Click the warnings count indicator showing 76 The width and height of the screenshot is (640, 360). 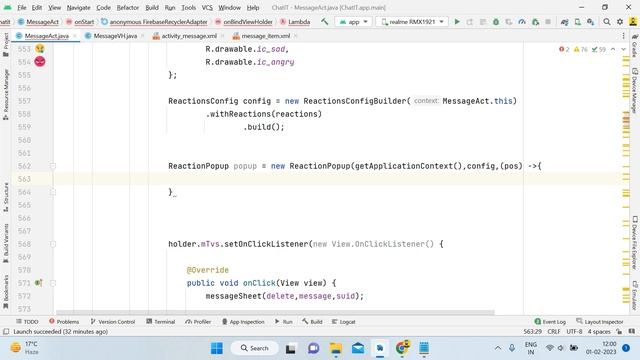581,49
